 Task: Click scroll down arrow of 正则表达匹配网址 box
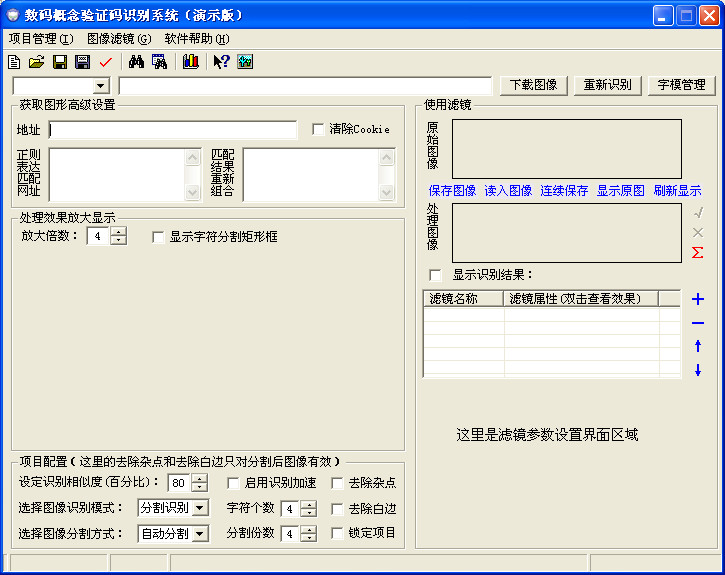point(192,192)
